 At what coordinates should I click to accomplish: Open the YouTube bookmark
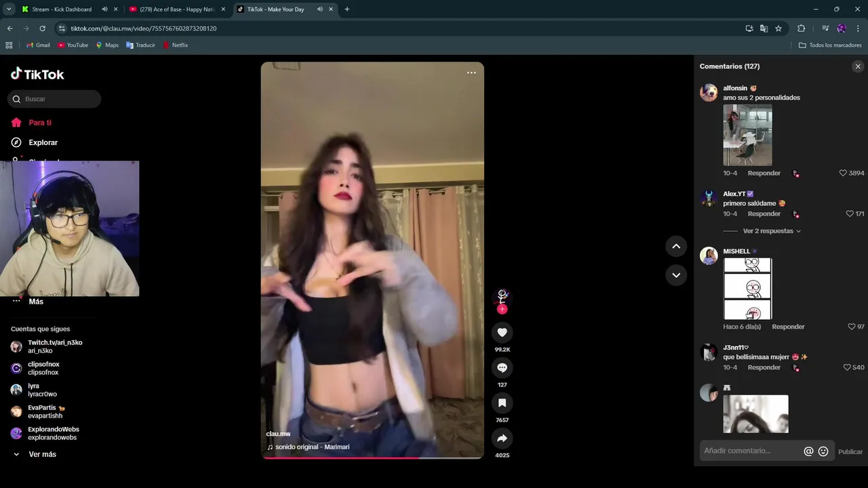[x=73, y=45]
